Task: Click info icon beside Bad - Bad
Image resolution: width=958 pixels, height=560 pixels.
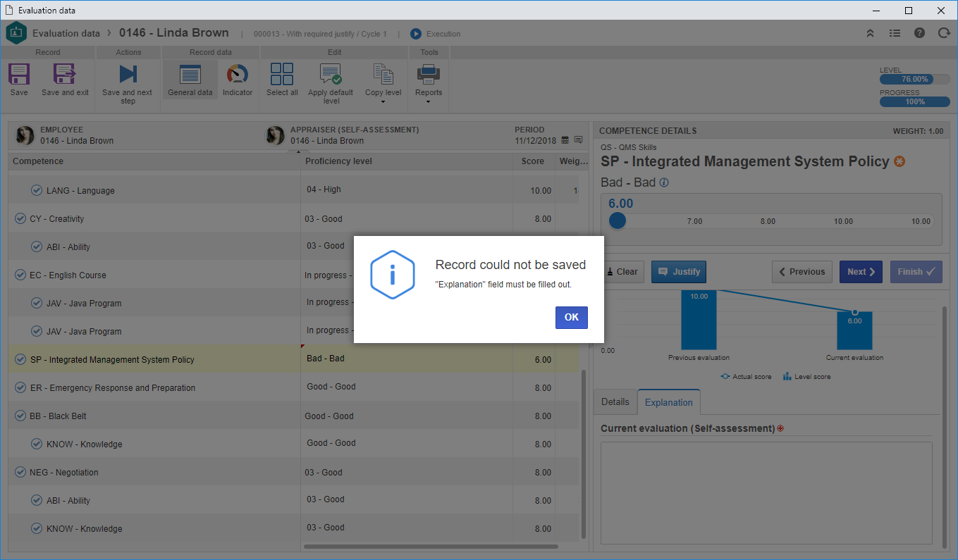Action: 664,182
